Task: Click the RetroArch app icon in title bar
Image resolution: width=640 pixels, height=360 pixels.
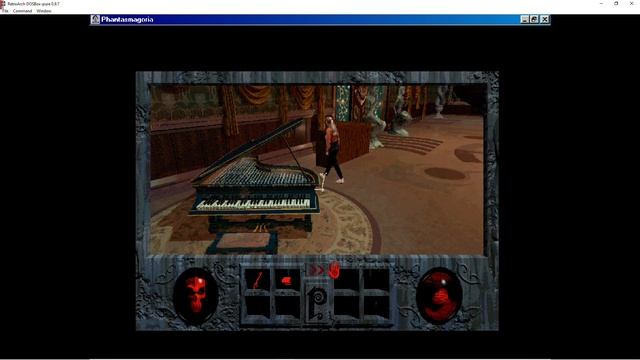Action: [x=3, y=4]
